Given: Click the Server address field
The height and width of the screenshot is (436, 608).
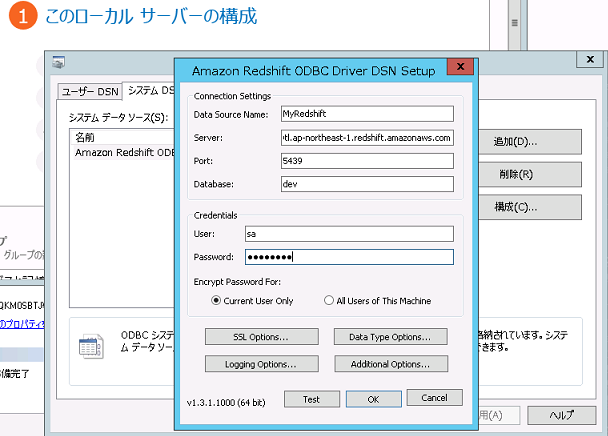Looking at the screenshot, I should (367, 138).
